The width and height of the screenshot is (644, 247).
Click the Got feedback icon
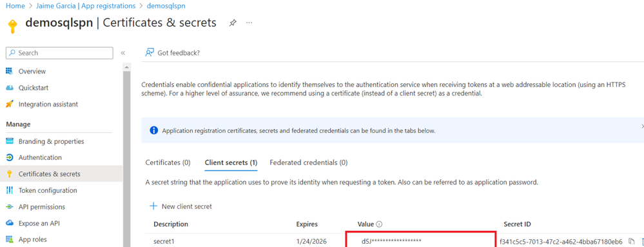click(150, 53)
